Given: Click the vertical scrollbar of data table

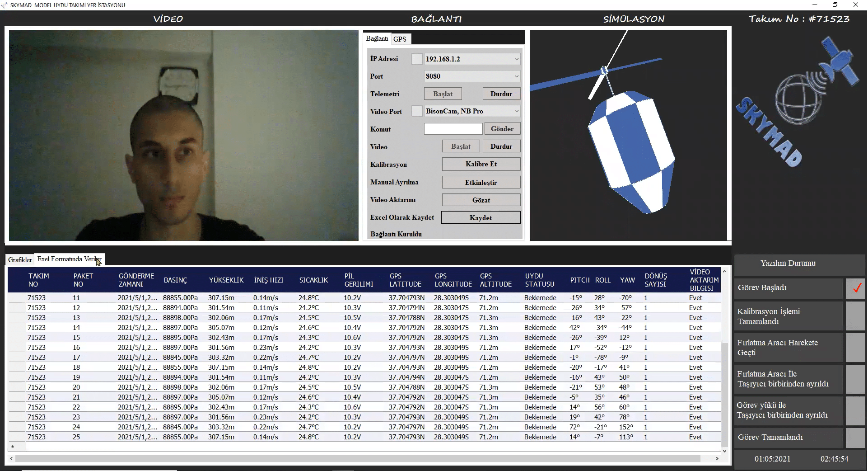Looking at the screenshot, I should (x=724, y=395).
